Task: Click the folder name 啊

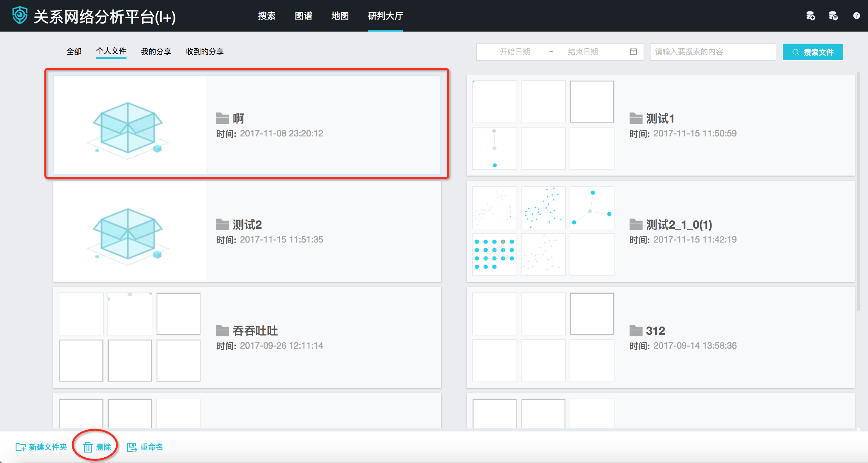Action: coord(238,118)
